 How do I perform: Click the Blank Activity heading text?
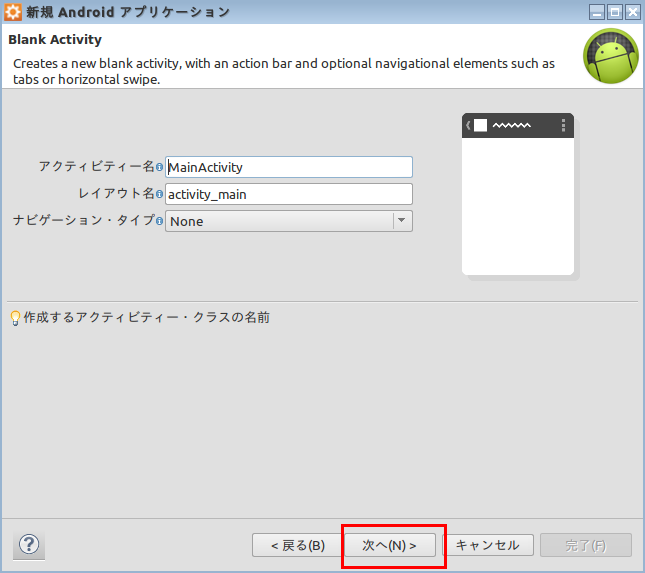coord(55,39)
